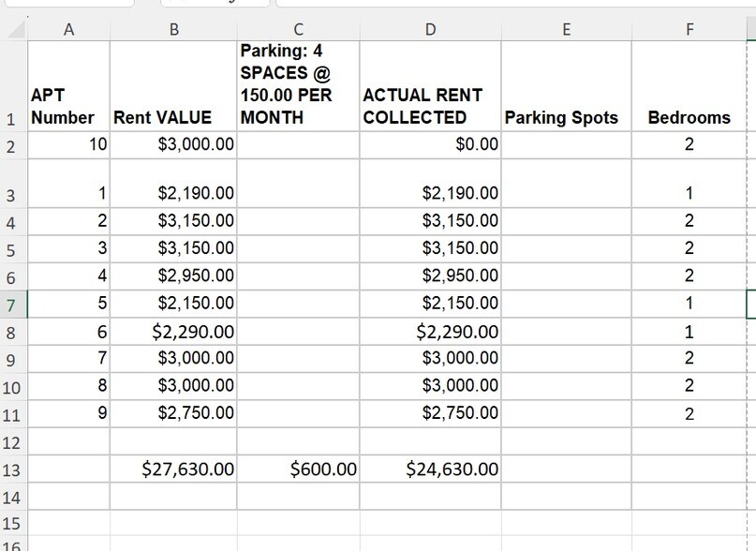The image size is (756, 551).
Task: Select column B header
Action: click(x=173, y=29)
